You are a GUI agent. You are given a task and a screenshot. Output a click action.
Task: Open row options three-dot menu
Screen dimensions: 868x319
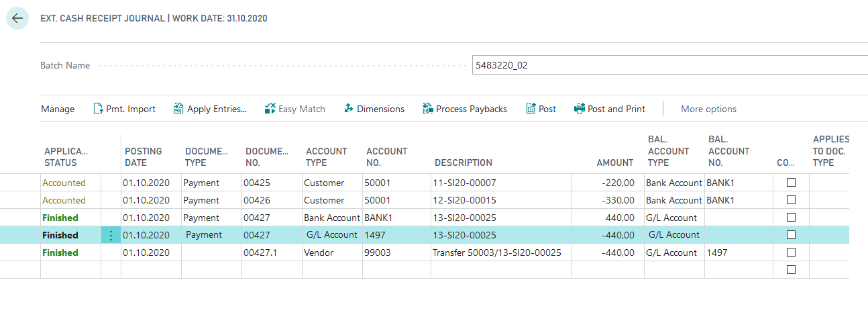point(111,235)
